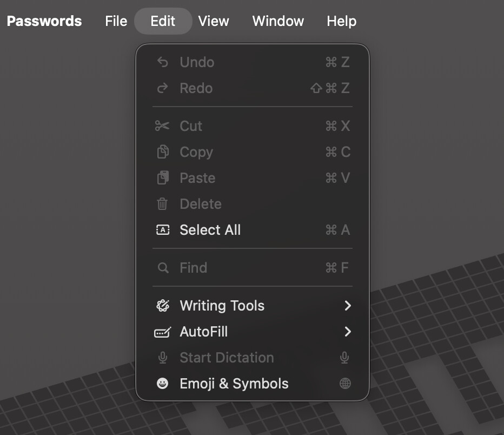
Task: Expand the Writing Tools submenu arrow
Action: 347,306
